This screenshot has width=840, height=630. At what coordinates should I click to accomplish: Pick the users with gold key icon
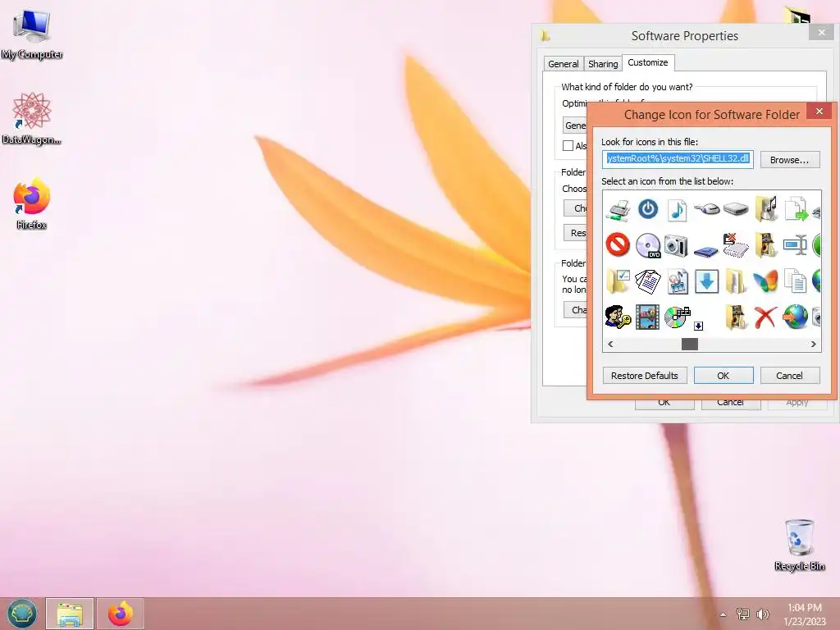pyautogui.click(x=618, y=317)
